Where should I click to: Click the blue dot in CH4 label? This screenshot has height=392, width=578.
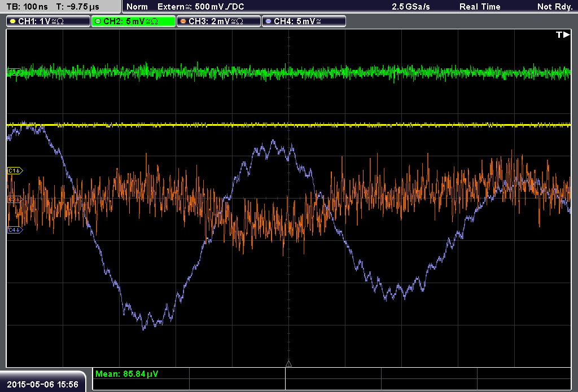pos(268,21)
